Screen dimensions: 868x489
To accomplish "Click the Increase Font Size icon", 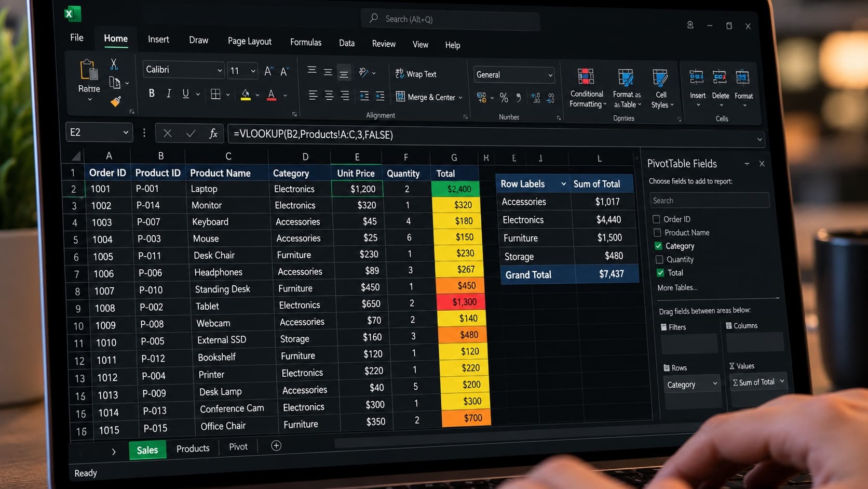I will coord(268,71).
